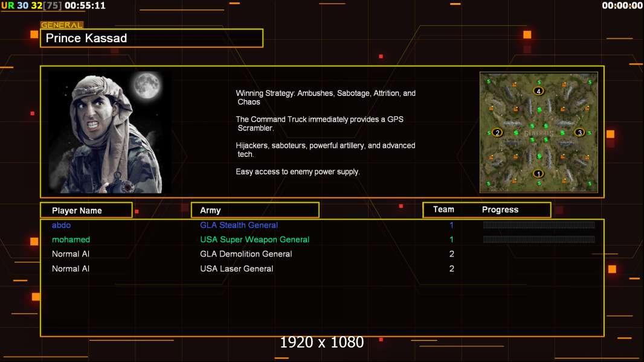Click the green supply icon left of marker 2
Viewport: 644px width, 362px height.
488,132
